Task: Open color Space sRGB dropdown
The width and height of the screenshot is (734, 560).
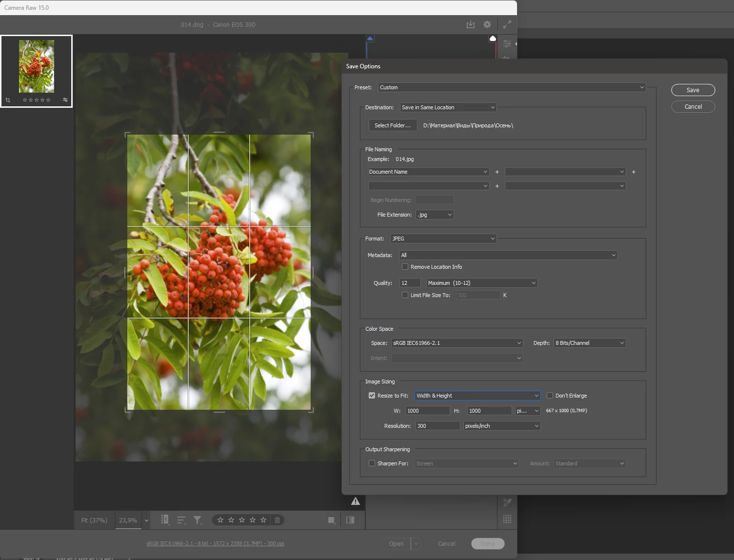Action: click(x=457, y=343)
